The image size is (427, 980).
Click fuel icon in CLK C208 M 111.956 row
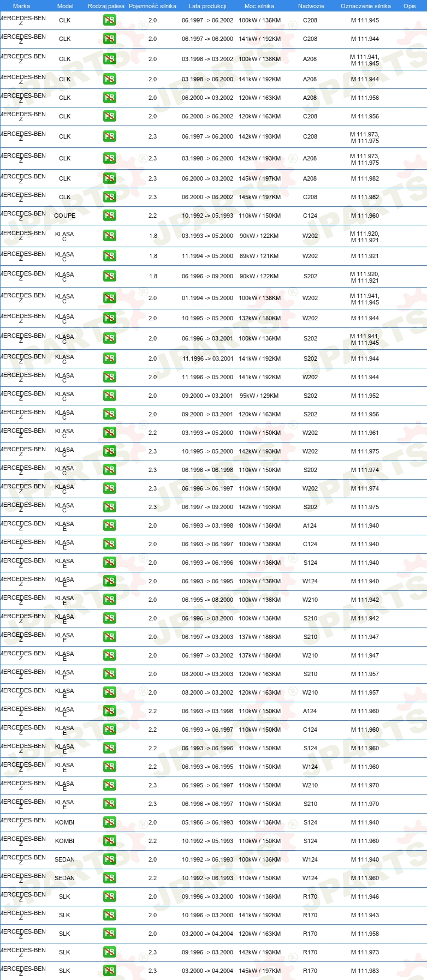[x=109, y=116]
